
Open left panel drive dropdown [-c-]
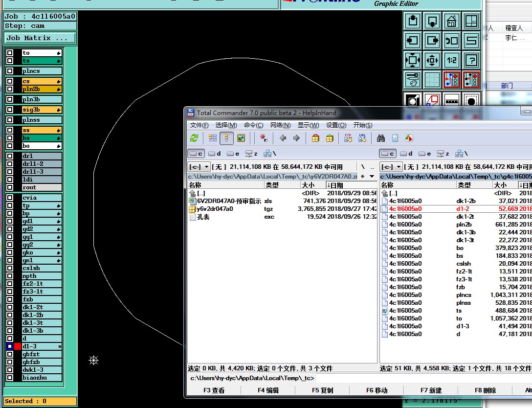(x=199, y=167)
